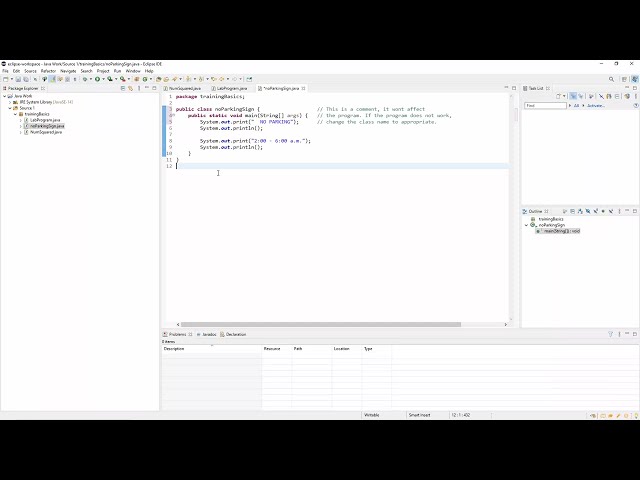Screen dimensions: 640x480
Task: Switch to the LabProgram.java editor tab
Action: tap(230, 88)
